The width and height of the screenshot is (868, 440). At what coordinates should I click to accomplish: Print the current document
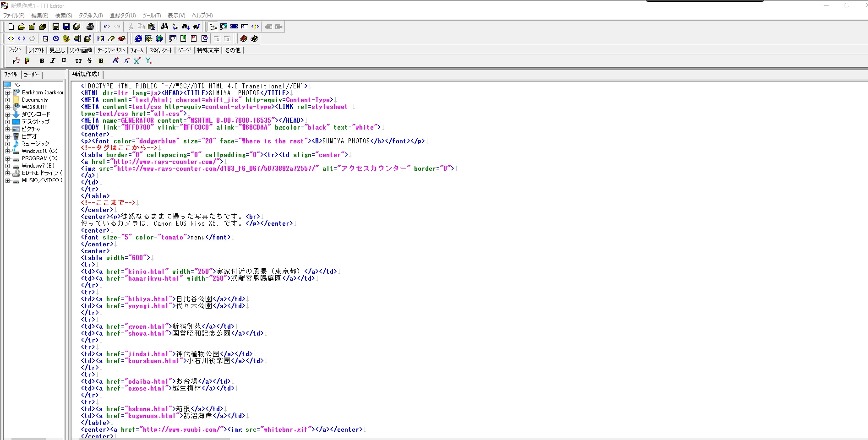pyautogui.click(x=90, y=27)
